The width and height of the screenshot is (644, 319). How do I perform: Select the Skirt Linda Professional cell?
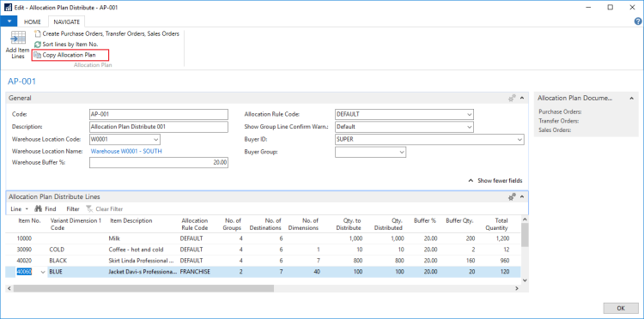[143, 261]
